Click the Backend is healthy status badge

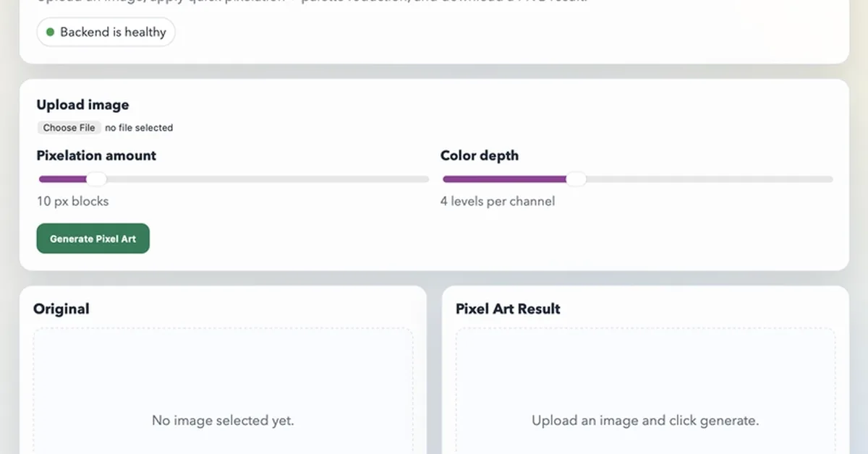106,32
